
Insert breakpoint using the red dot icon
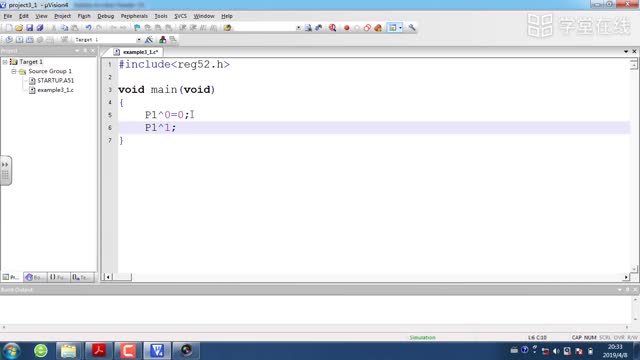point(347,28)
